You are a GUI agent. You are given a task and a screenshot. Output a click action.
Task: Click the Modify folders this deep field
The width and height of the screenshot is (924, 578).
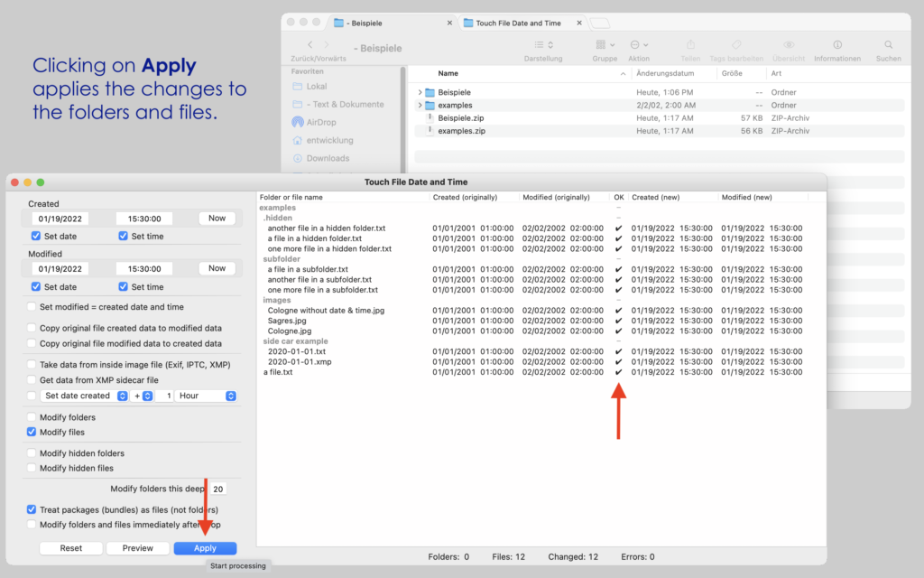point(218,489)
